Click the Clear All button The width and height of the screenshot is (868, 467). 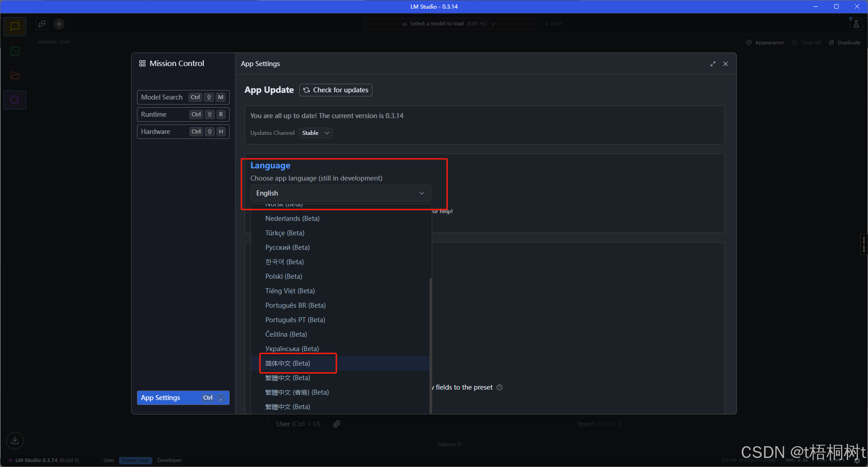click(806, 43)
